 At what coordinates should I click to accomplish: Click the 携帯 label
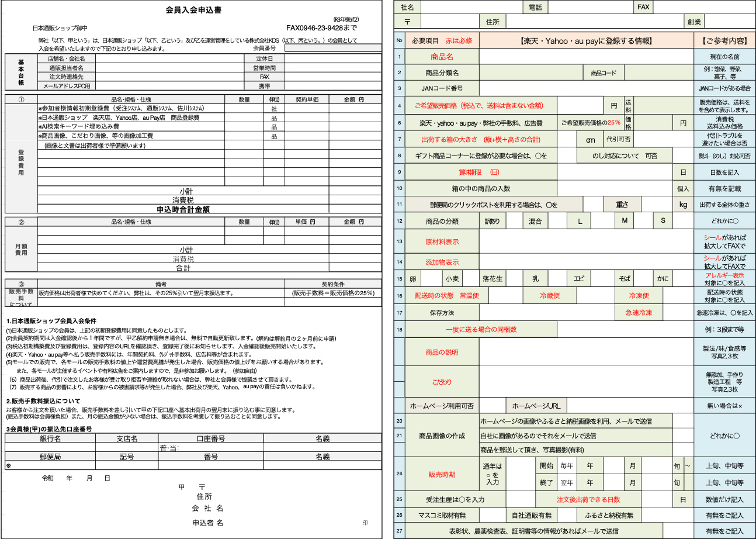click(264, 85)
